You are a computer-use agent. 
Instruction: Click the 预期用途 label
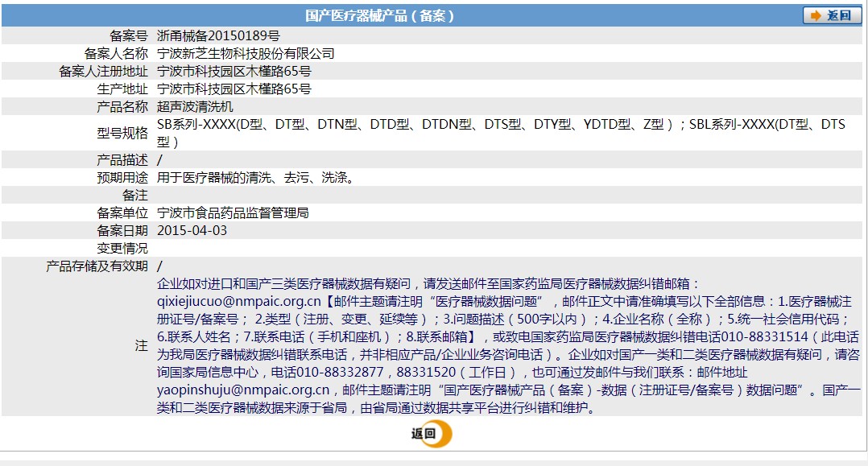point(122,178)
